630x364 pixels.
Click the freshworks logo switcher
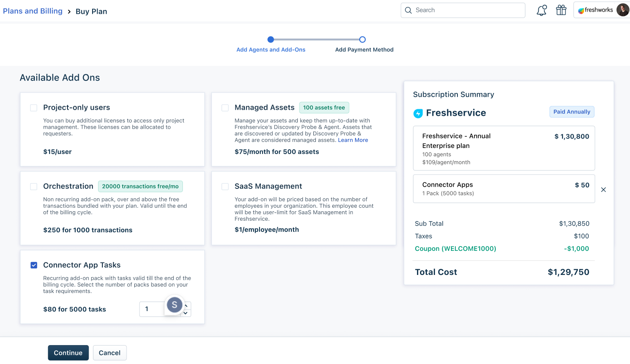(595, 10)
